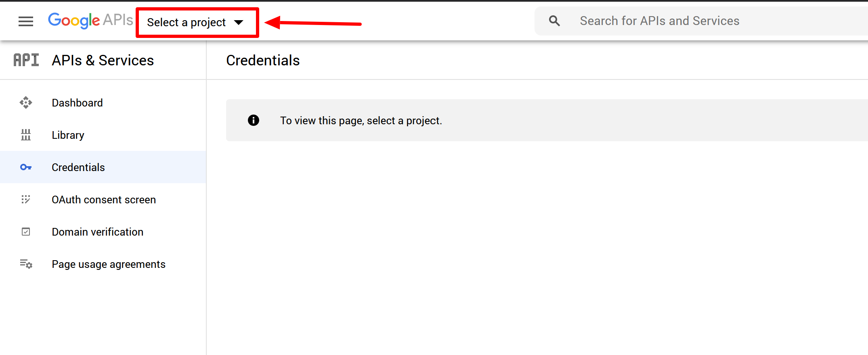Image resolution: width=868 pixels, height=355 pixels.
Task: Click the search magnifier icon
Action: coord(554,21)
